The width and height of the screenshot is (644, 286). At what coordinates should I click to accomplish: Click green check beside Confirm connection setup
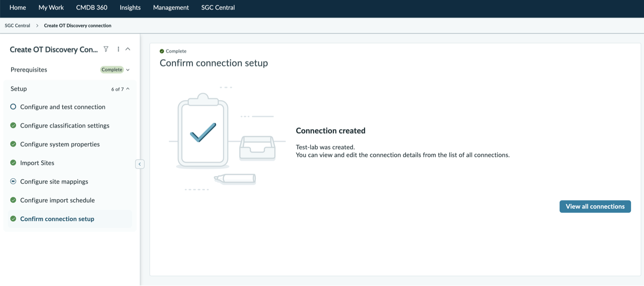(x=13, y=219)
